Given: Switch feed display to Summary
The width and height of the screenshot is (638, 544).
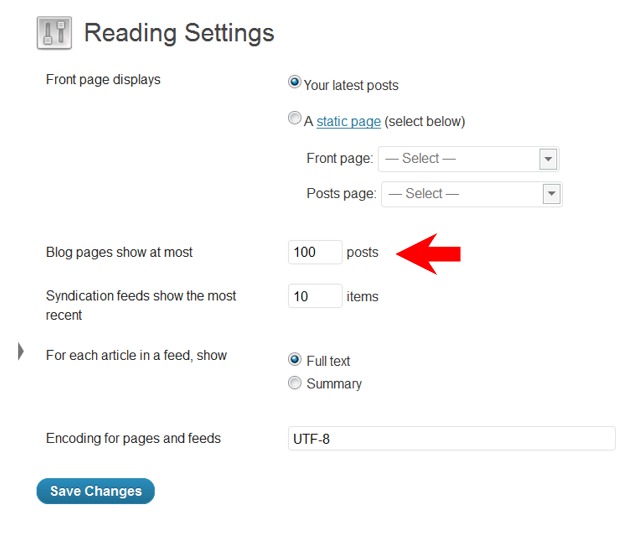Looking at the screenshot, I should [295, 383].
